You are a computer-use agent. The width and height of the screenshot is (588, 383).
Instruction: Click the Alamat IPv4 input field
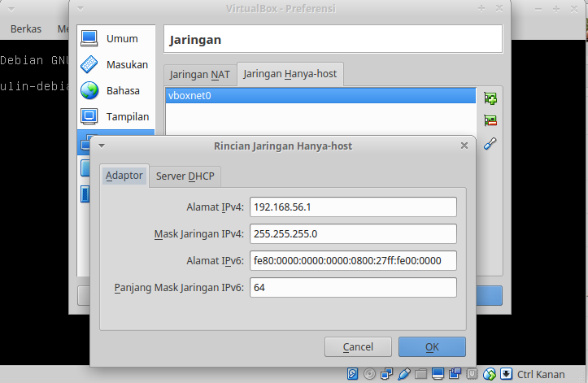coord(353,207)
